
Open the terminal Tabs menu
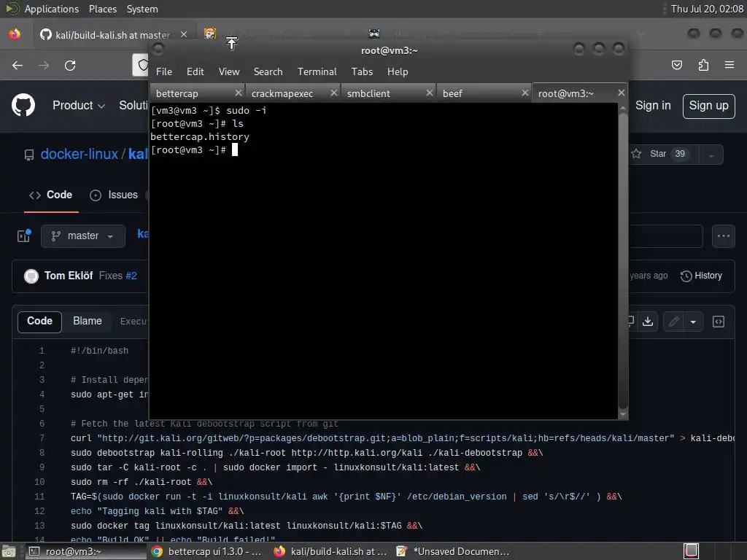click(x=362, y=71)
